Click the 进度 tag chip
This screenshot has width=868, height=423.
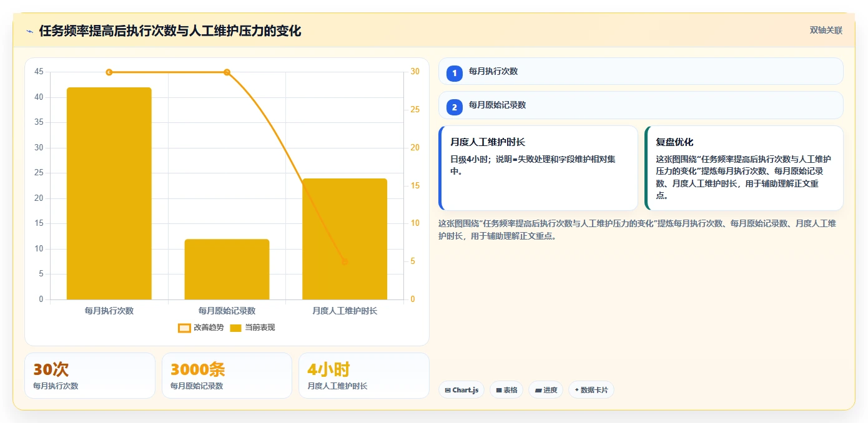[x=546, y=390]
